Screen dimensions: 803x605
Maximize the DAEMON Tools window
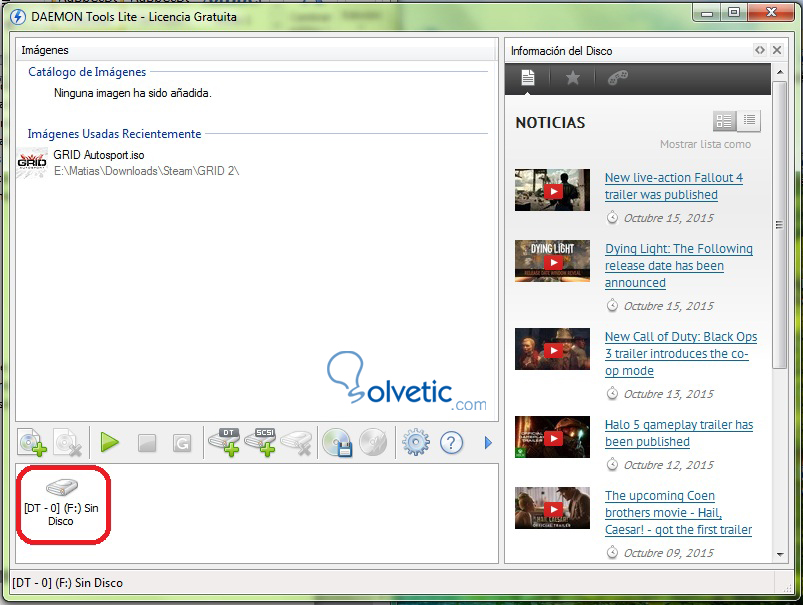(734, 13)
